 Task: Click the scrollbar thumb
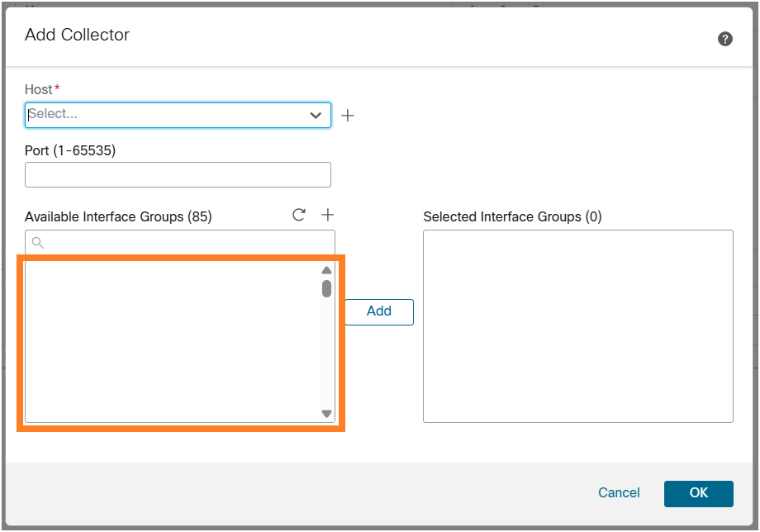pos(325,289)
